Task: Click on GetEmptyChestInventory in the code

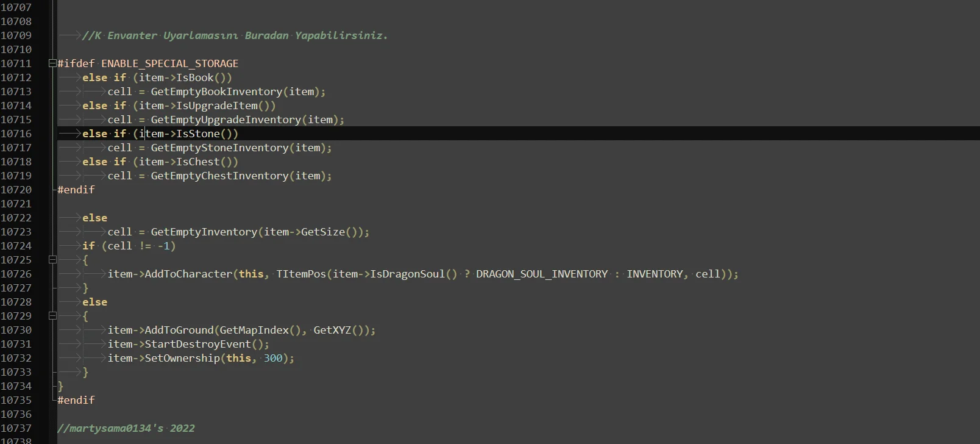Action: coord(219,176)
